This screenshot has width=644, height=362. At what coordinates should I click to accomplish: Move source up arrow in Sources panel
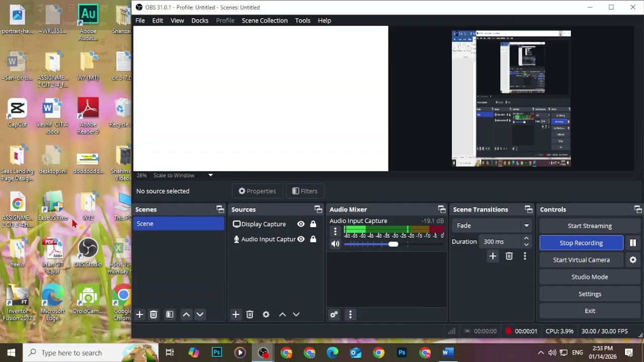tap(282, 314)
